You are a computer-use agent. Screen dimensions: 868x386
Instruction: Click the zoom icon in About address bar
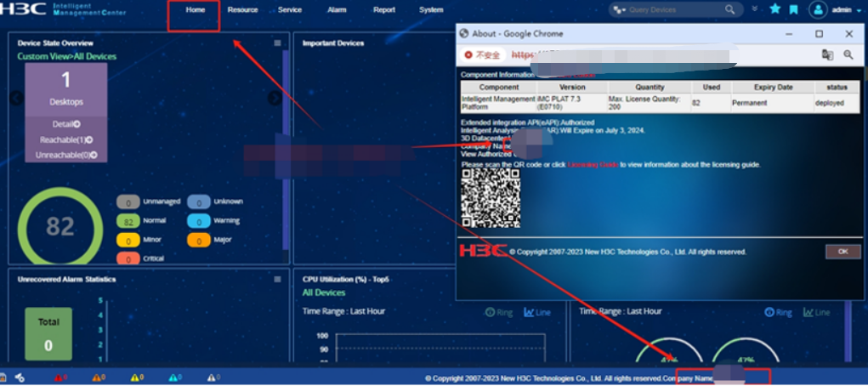[848, 54]
